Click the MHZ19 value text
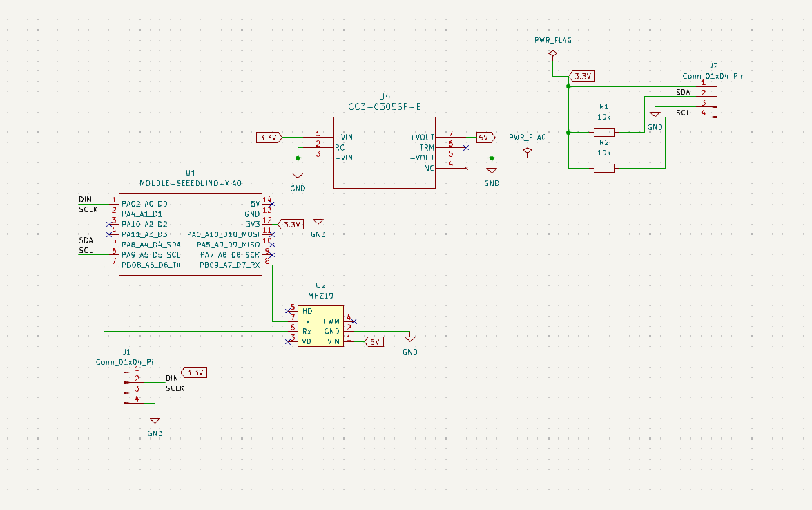The height and width of the screenshot is (510, 812). pos(320,296)
